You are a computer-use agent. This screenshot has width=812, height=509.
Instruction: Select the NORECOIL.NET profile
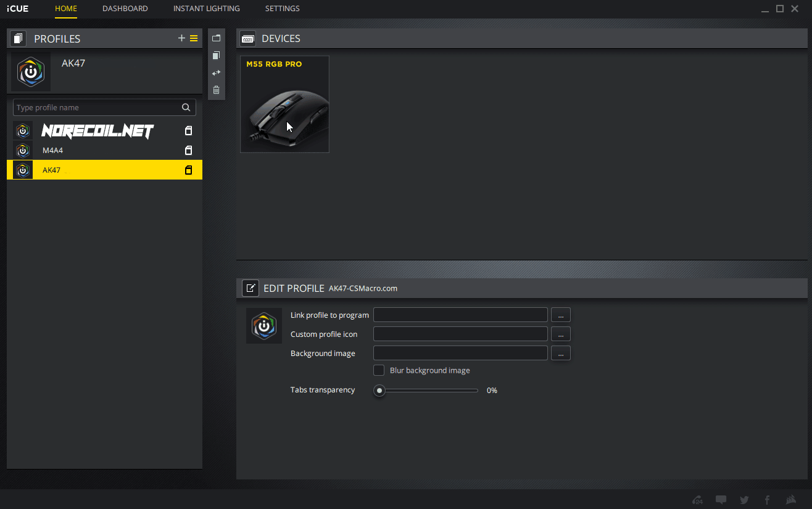pos(105,131)
